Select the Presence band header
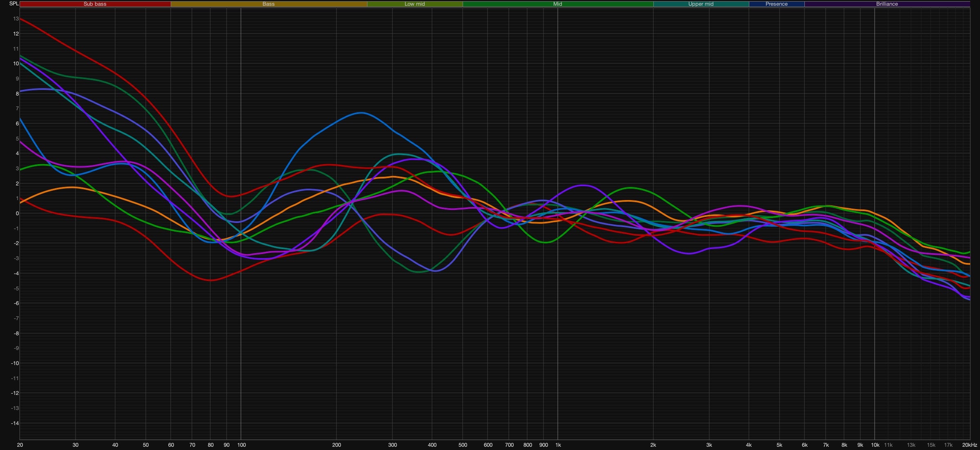This screenshot has width=980, height=450. [776, 4]
